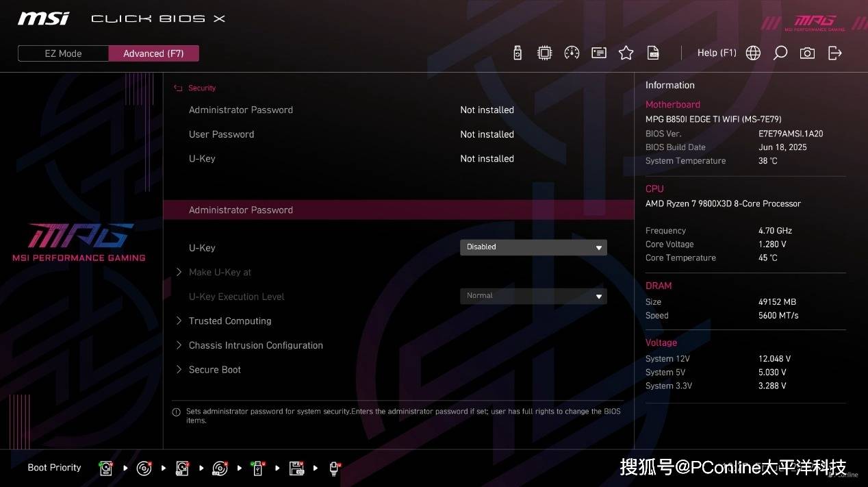This screenshot has height=487, width=868.
Task: Click the CPU Frequency 4.70 GHz value
Action: click(775, 231)
